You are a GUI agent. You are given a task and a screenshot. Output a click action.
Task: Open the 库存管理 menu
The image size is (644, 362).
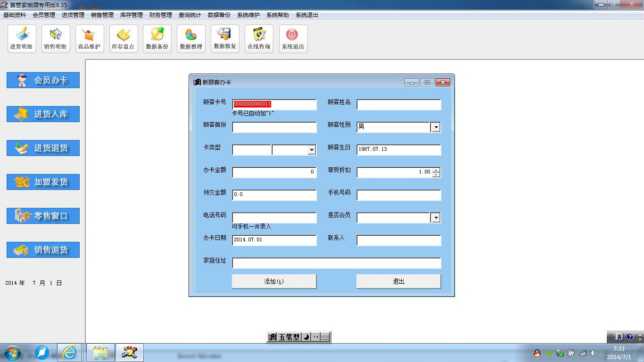click(132, 15)
